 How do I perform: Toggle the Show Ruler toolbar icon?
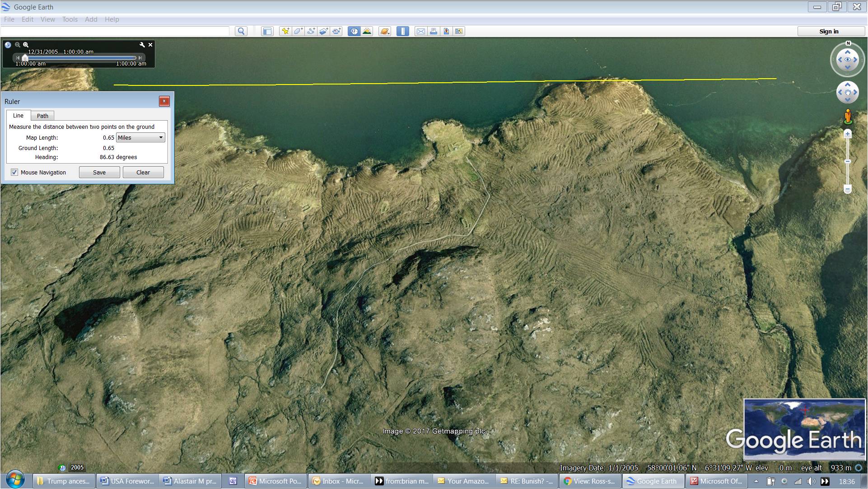[402, 31]
